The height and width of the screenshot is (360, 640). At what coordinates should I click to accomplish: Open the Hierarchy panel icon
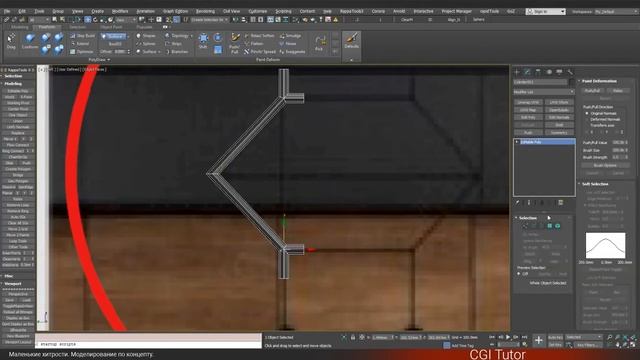click(x=538, y=72)
